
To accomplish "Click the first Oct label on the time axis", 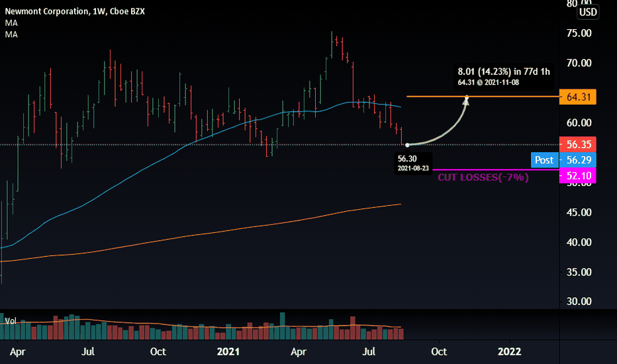I will (158, 351).
